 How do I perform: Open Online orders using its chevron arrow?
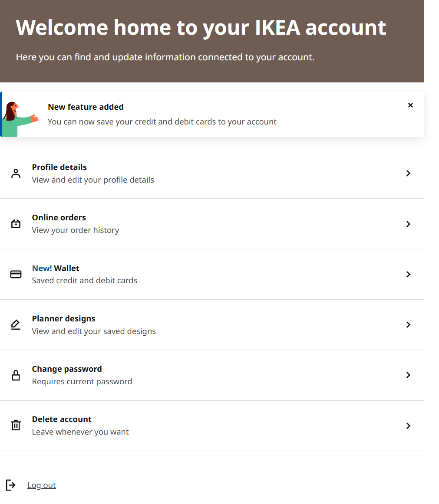pos(408,224)
